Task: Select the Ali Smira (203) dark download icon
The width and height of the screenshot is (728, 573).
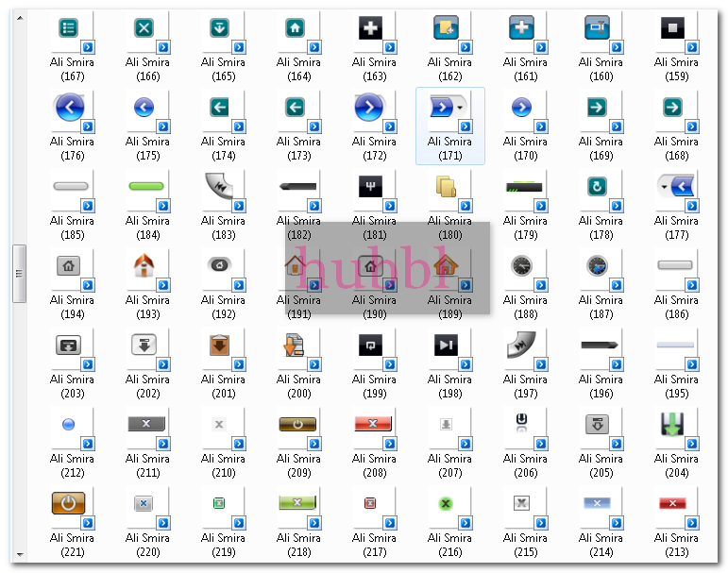Action: click(x=69, y=345)
